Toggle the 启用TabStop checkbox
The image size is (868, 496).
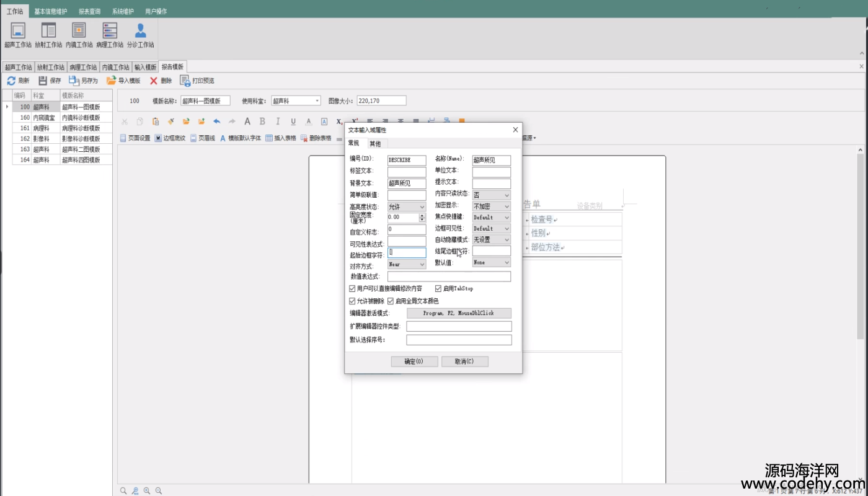coord(438,289)
